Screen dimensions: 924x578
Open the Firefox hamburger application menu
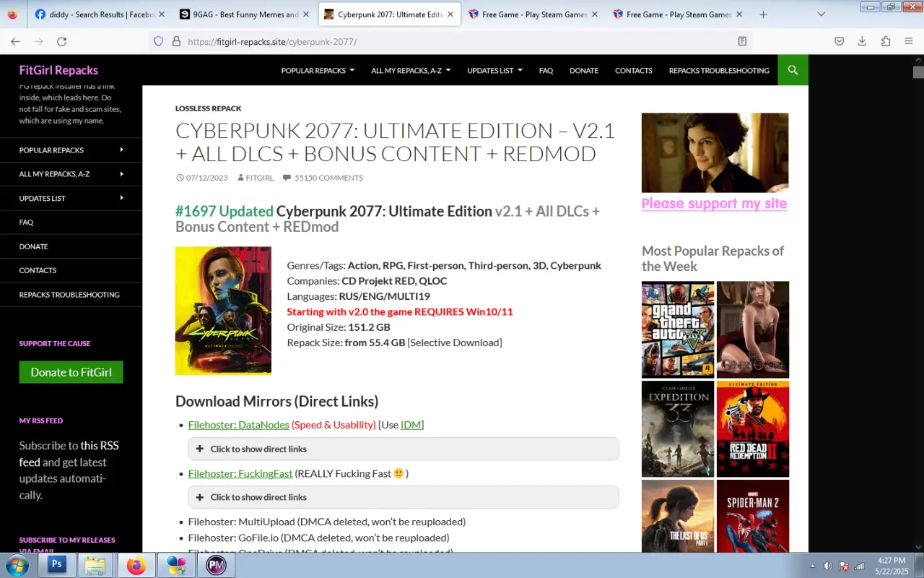(x=909, y=41)
